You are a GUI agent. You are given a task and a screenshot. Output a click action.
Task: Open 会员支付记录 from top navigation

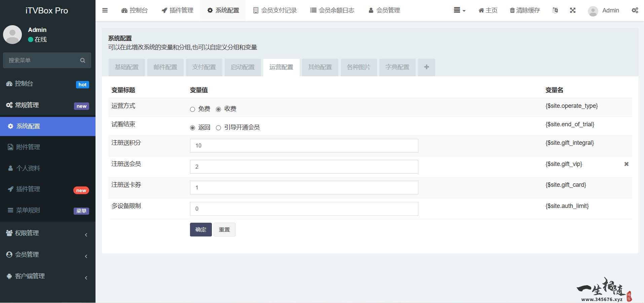point(275,10)
